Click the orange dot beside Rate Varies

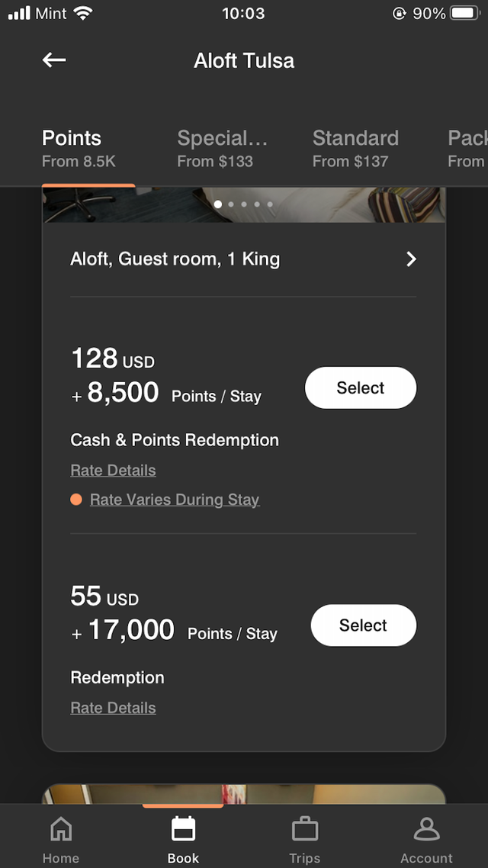point(76,499)
